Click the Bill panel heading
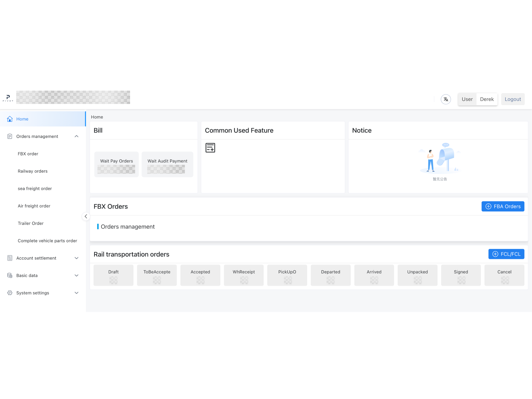 98,130
